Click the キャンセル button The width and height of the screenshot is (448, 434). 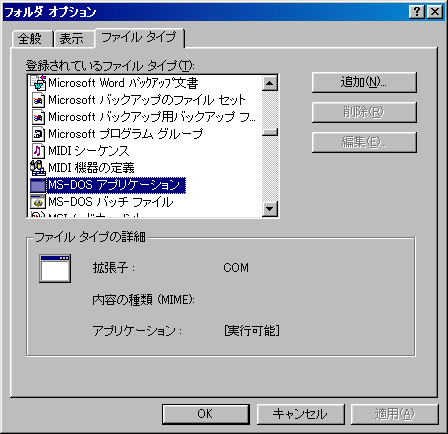(300, 414)
